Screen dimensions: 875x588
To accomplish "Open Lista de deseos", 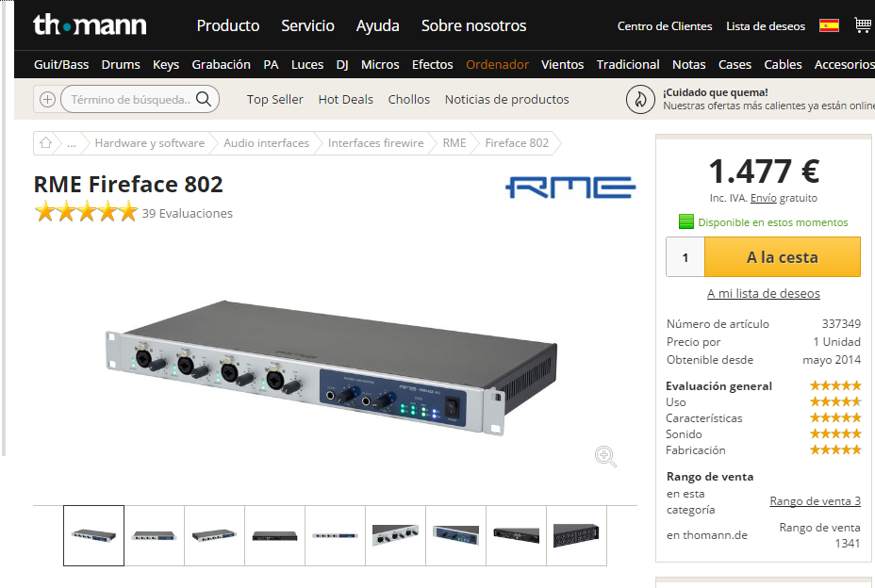I will [765, 26].
